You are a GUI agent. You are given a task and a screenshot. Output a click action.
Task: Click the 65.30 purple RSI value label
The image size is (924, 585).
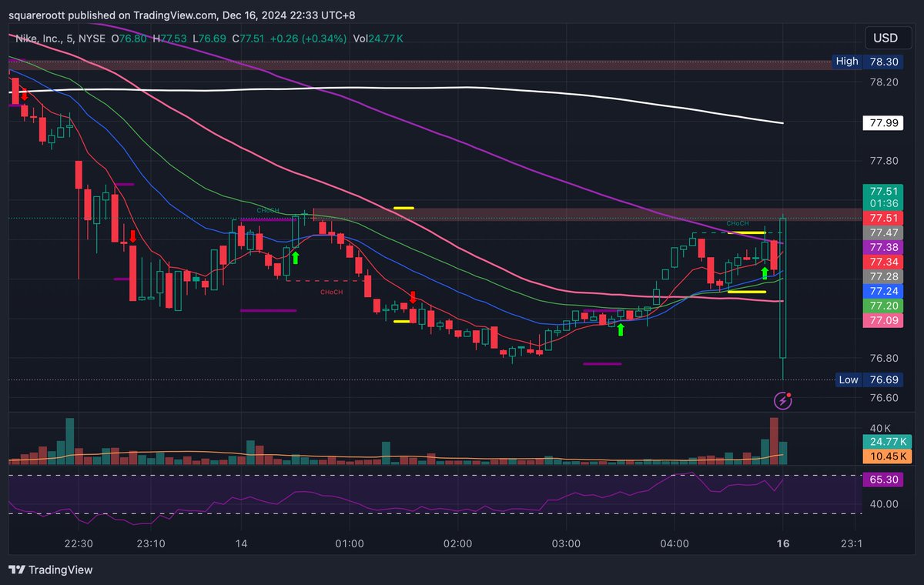point(882,479)
